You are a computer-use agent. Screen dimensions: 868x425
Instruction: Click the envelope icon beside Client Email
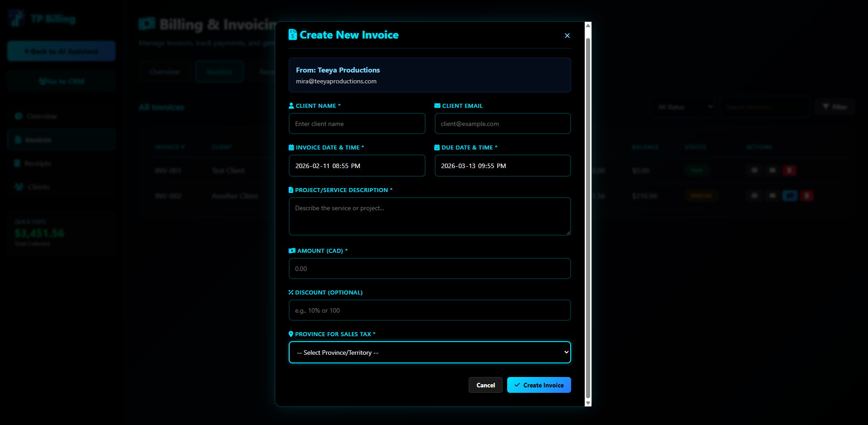point(437,106)
